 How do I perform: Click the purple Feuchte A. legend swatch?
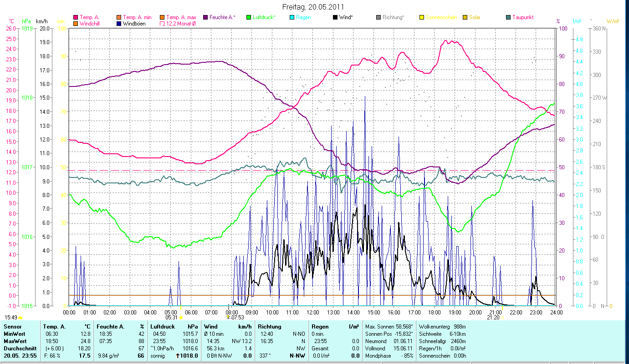206,17
